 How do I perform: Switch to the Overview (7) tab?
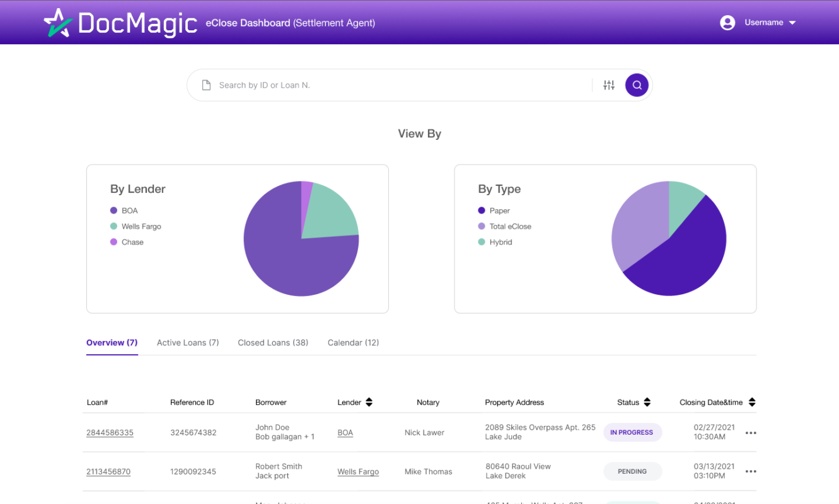tap(112, 343)
